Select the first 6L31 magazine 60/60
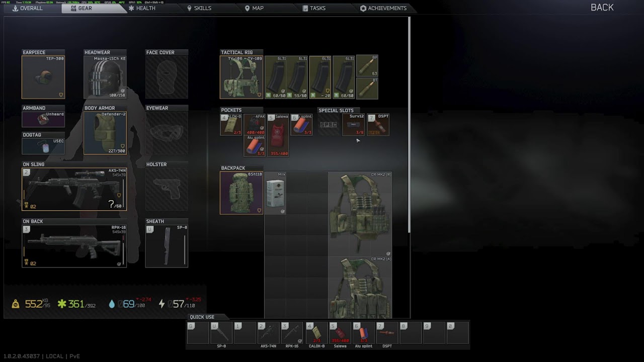Screen dimensions: 644x362 tap(276, 77)
